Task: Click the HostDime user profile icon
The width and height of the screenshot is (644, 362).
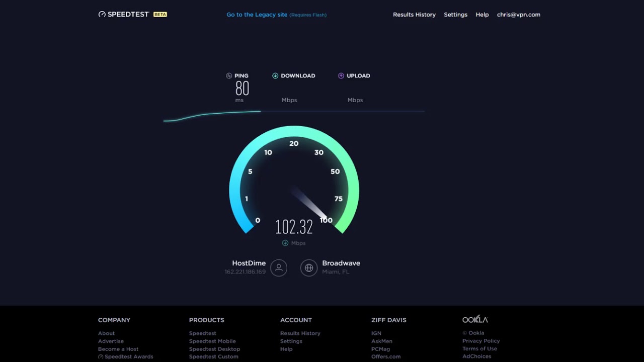Action: pos(279,267)
